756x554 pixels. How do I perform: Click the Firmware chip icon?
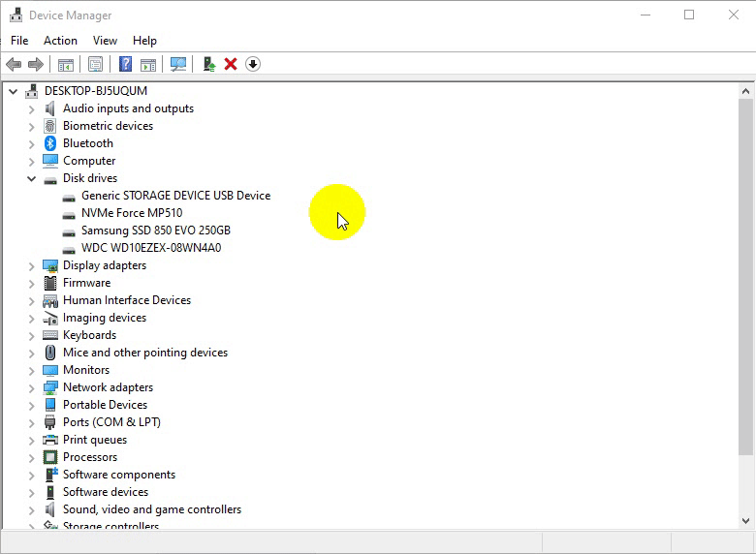point(50,283)
